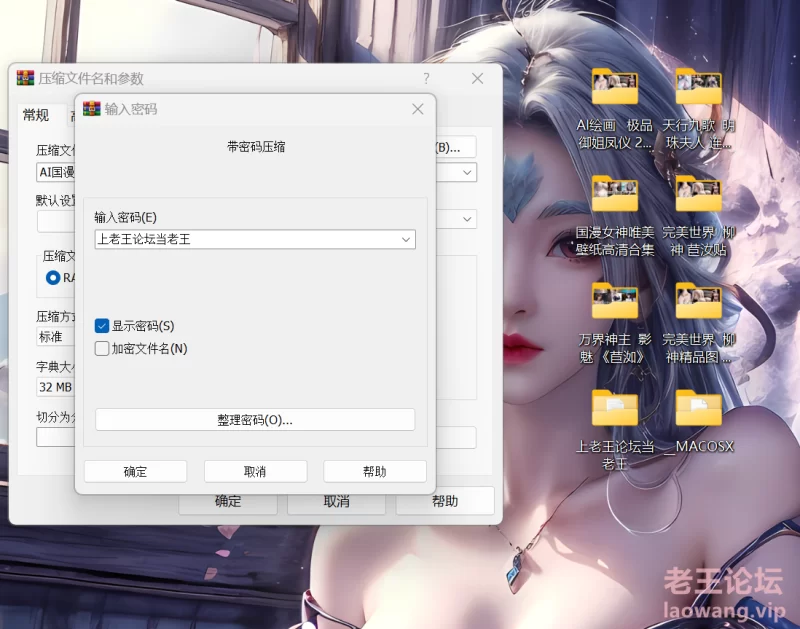Expand the archive name dropdown arrow
Screen dimensions: 800x629
467,172
